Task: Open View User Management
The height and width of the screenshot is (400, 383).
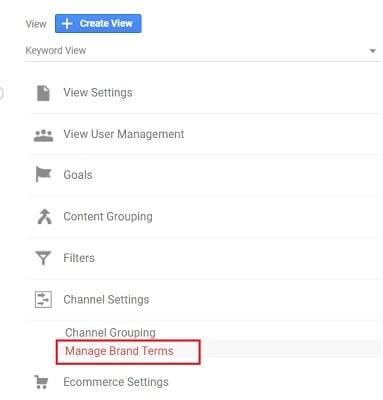Action: pyautogui.click(x=204, y=134)
